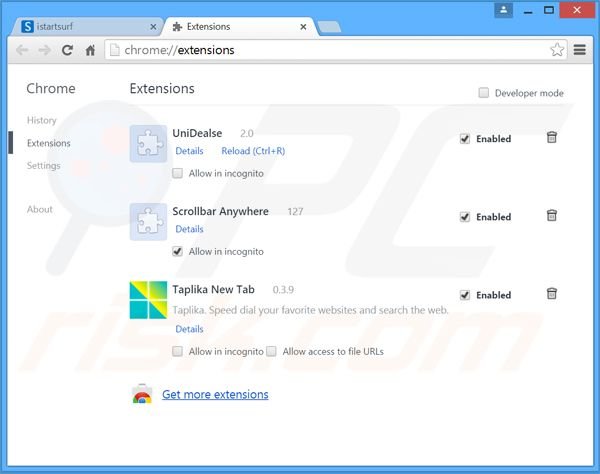Open the home page via house icon
The image size is (600, 474).
(x=90, y=50)
